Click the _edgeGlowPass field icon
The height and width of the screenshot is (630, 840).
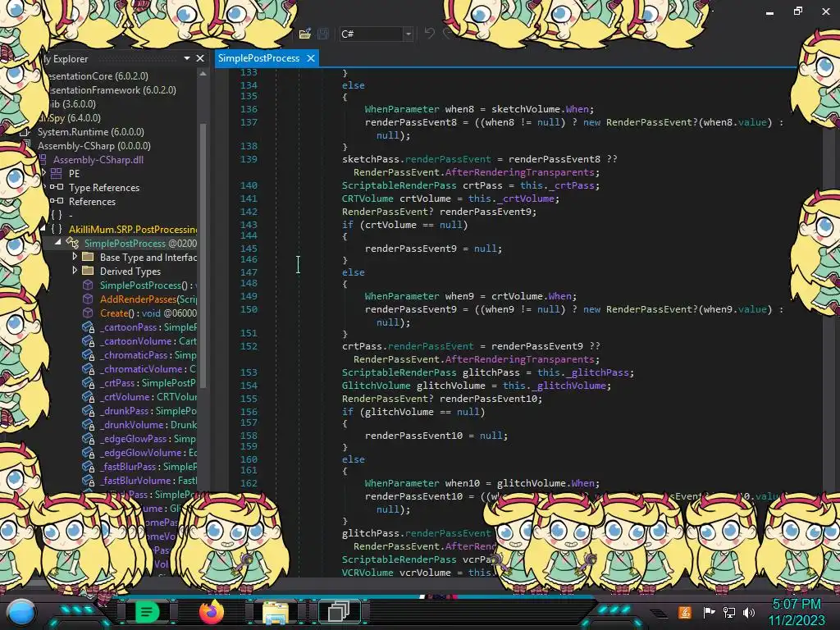pyautogui.click(x=88, y=439)
